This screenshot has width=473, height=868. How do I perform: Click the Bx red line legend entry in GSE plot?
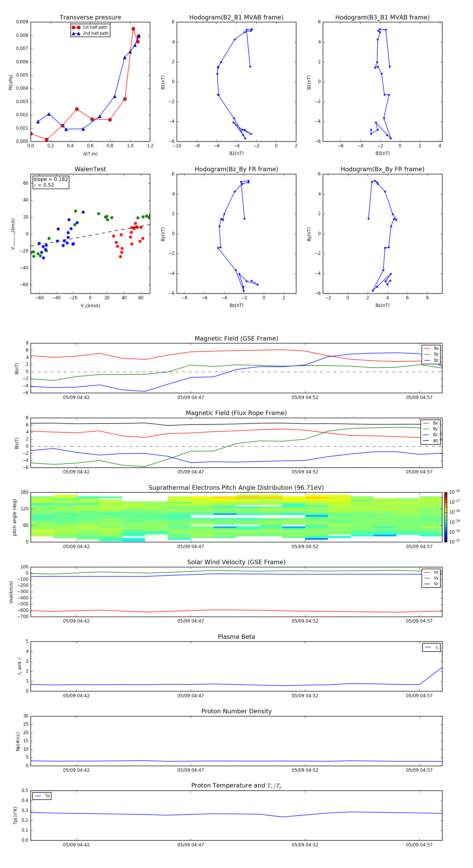431,349
